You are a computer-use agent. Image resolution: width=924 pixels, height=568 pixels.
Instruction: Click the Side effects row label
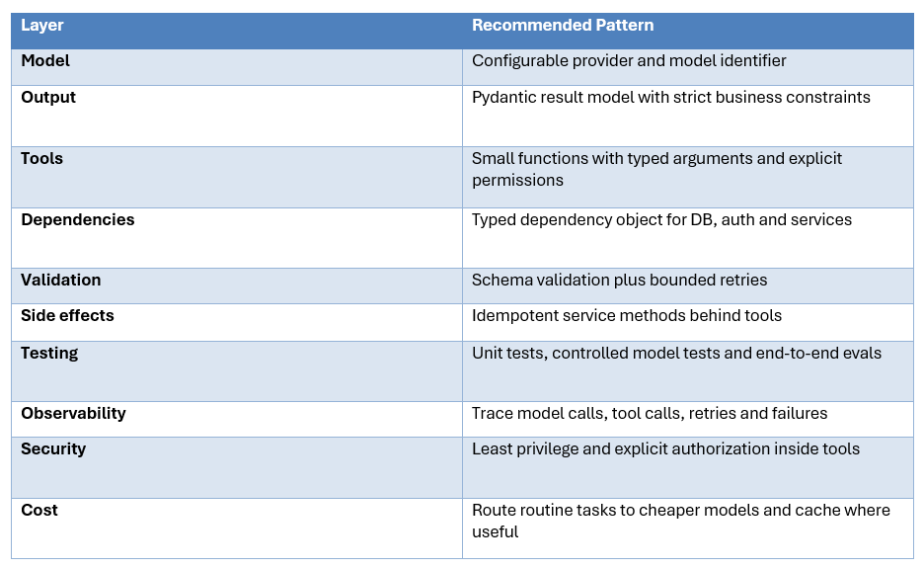point(67,315)
